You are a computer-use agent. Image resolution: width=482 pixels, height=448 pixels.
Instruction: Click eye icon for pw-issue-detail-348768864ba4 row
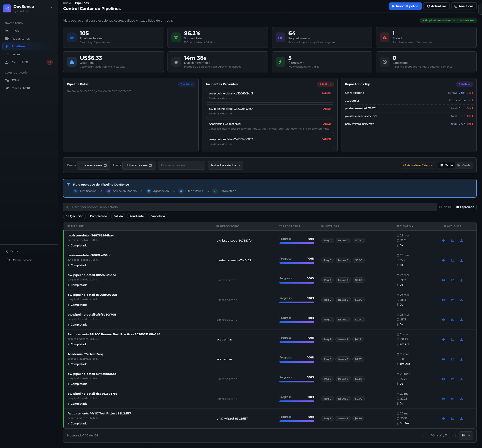point(443,241)
